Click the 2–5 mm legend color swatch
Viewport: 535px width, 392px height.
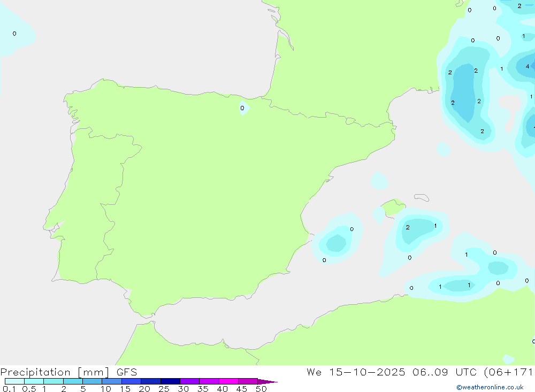[x=73, y=381]
